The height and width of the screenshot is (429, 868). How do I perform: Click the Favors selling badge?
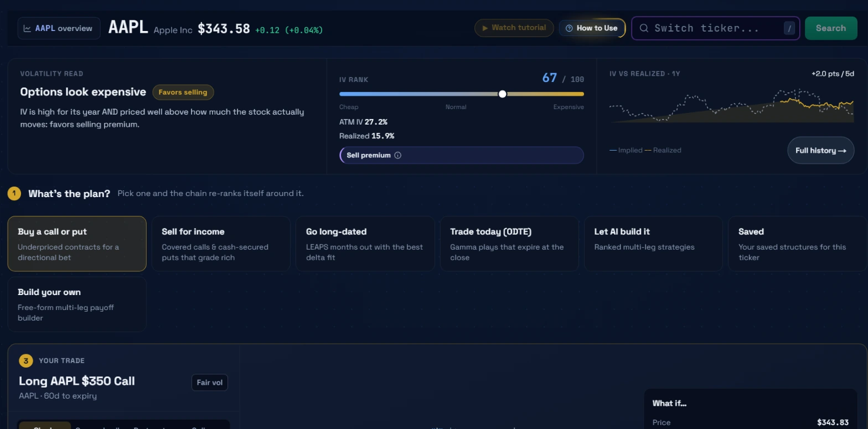point(183,92)
